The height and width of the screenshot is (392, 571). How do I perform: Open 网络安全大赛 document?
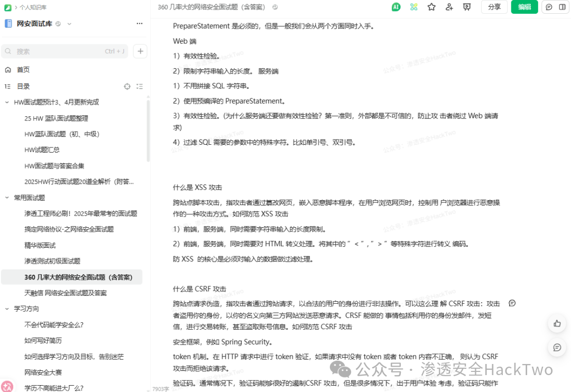pyautogui.click(x=43, y=372)
